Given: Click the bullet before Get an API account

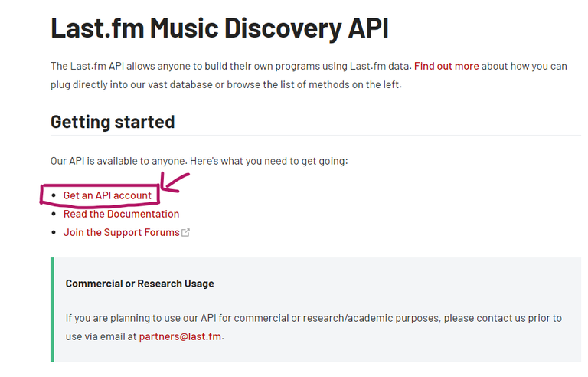Looking at the screenshot, I should pyautogui.click(x=54, y=196).
